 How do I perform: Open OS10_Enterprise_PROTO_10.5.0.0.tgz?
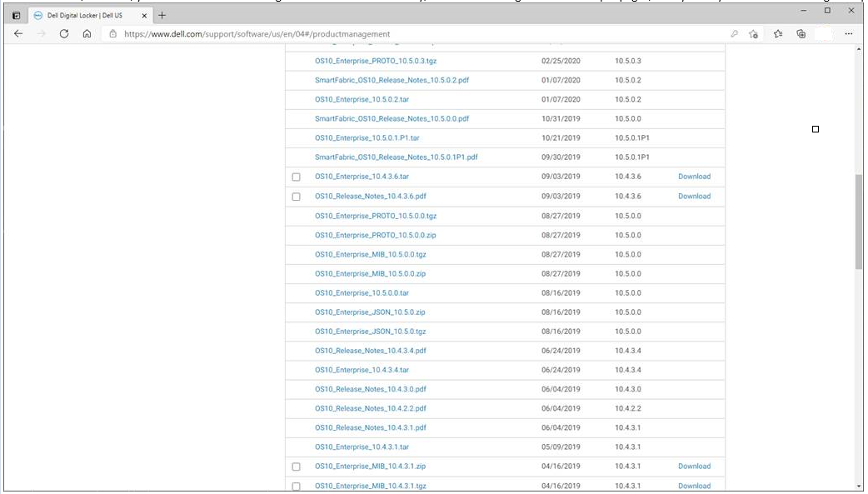tap(376, 216)
